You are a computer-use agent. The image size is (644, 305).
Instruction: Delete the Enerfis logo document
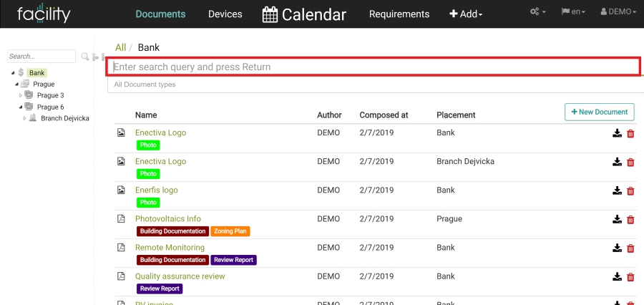pyautogui.click(x=630, y=190)
